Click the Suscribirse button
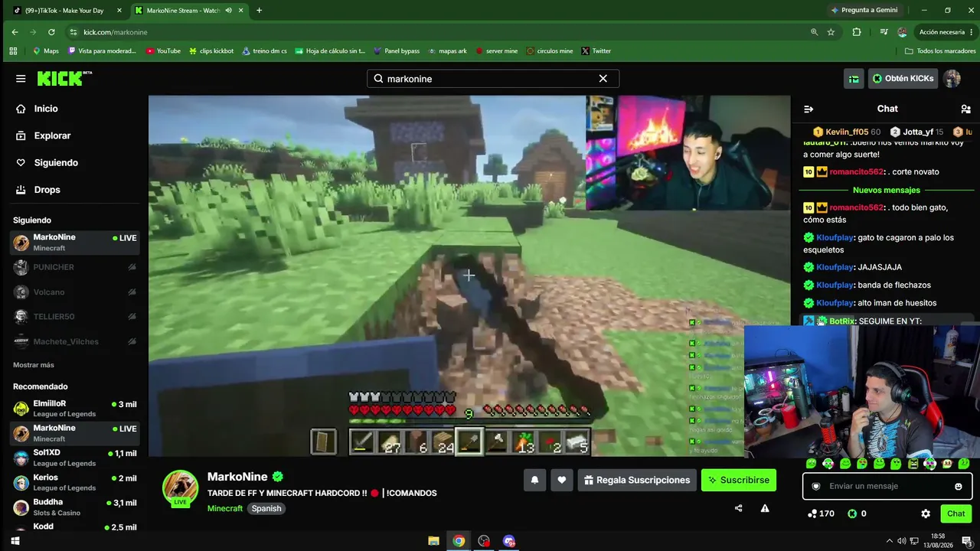980x551 pixels. pyautogui.click(x=739, y=480)
